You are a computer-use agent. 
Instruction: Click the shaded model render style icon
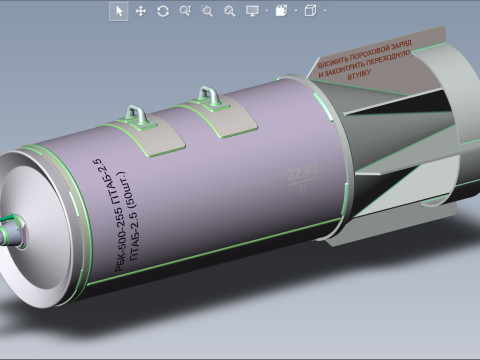(281, 11)
